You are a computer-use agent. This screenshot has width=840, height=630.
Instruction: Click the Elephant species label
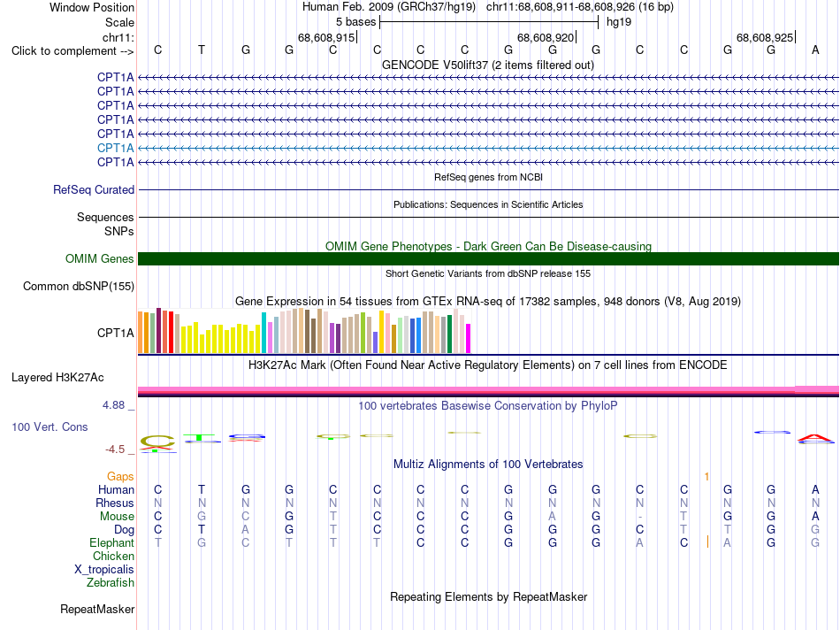[x=111, y=543]
